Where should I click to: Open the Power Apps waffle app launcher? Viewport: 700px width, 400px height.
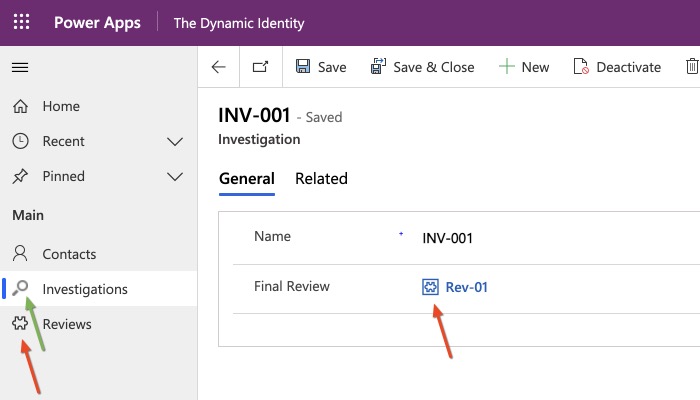pyautogui.click(x=21, y=22)
